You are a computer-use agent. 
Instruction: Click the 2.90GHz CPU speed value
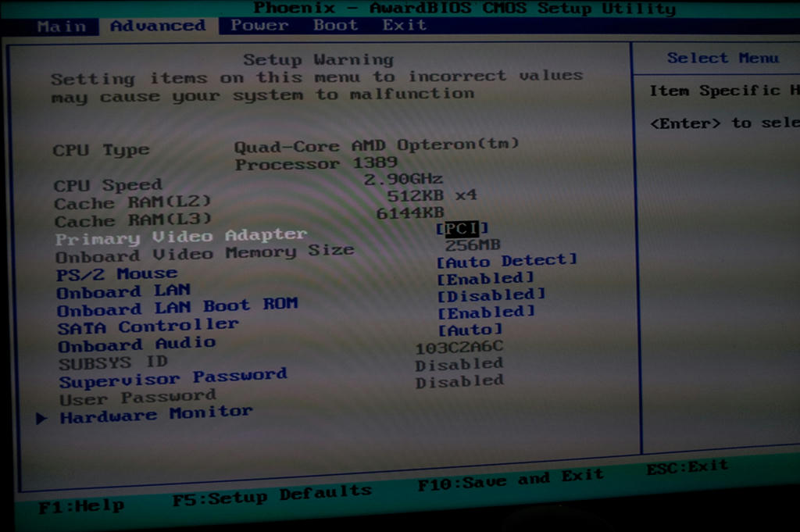coord(403,179)
